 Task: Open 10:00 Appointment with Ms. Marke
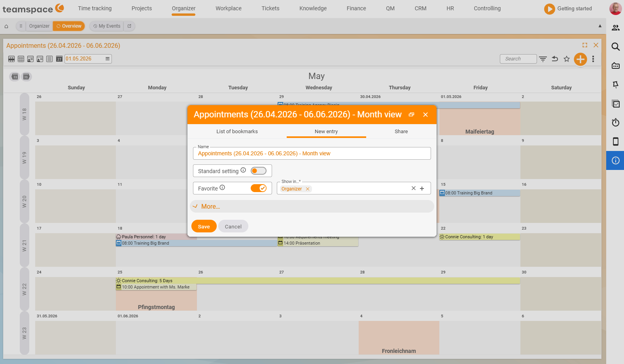pos(156,287)
